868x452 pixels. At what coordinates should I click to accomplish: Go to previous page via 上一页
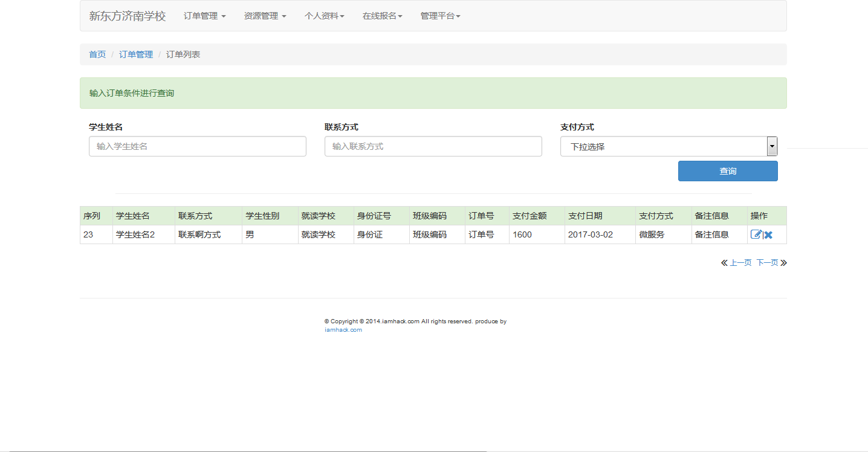click(740, 263)
